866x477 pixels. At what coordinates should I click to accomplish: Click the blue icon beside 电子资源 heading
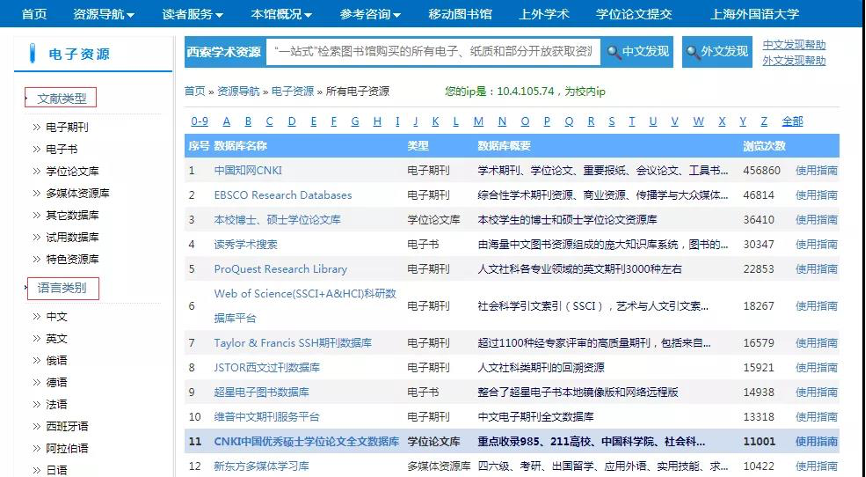33,54
